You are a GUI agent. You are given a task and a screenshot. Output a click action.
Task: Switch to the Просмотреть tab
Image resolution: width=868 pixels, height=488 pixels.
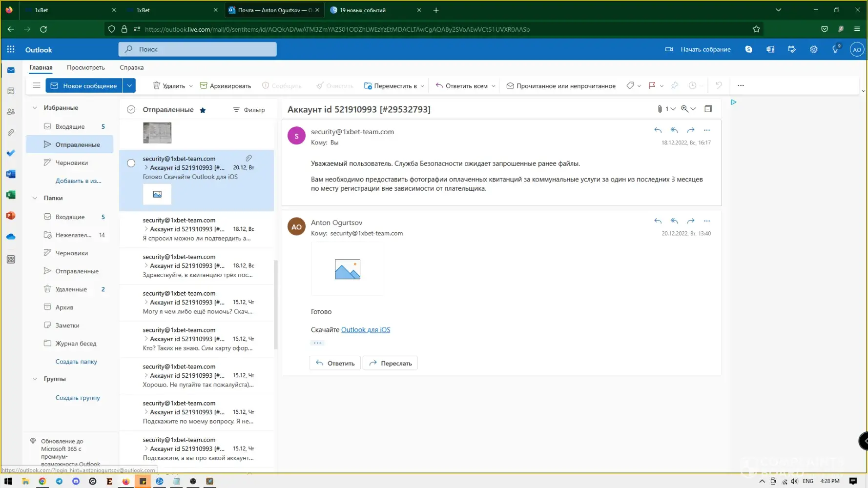pyautogui.click(x=86, y=68)
